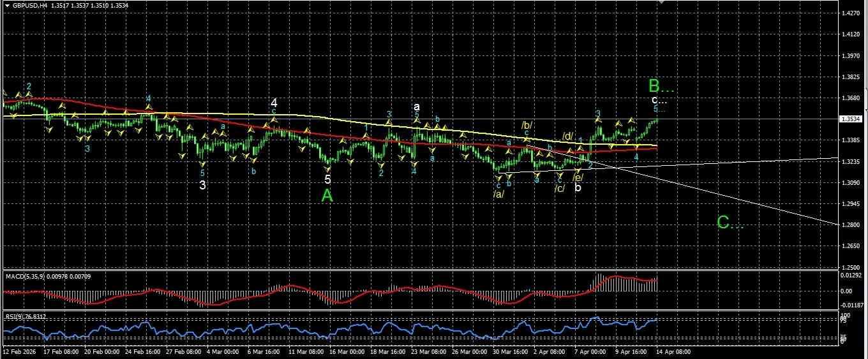Viewport: 868px width, 359px height.
Task: Click the 1.2800 price axis label
Action: 849,225
